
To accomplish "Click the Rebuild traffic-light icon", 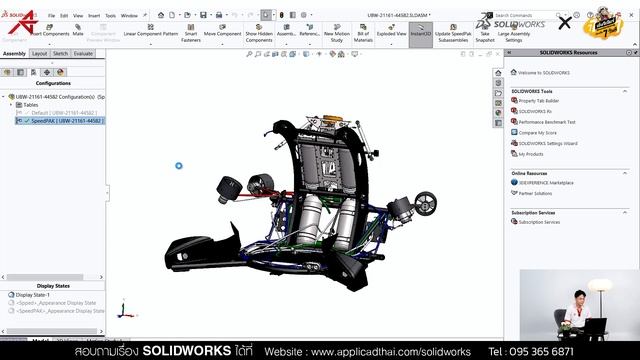I will [x=281, y=15].
